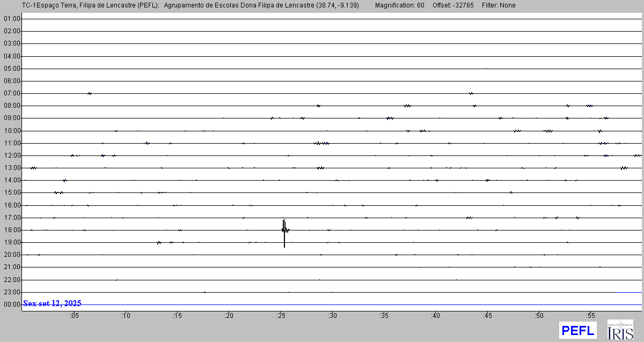Click the 'Magnification: 60' header text

[399, 5]
